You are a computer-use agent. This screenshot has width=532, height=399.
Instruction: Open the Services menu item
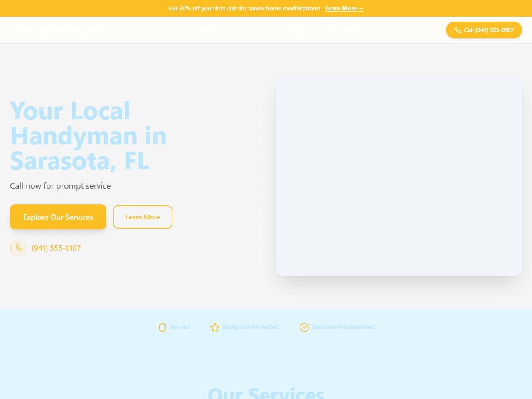click(x=212, y=30)
